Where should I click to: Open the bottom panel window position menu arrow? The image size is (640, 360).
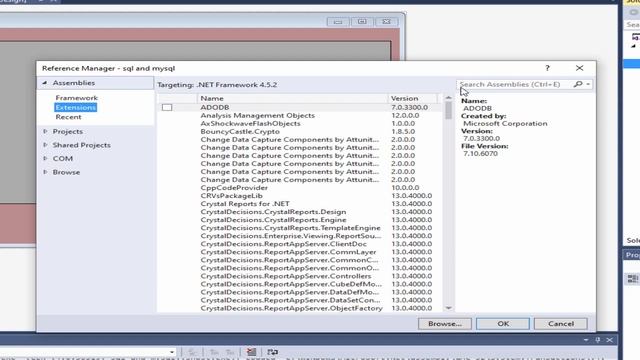pyautogui.click(x=586, y=340)
